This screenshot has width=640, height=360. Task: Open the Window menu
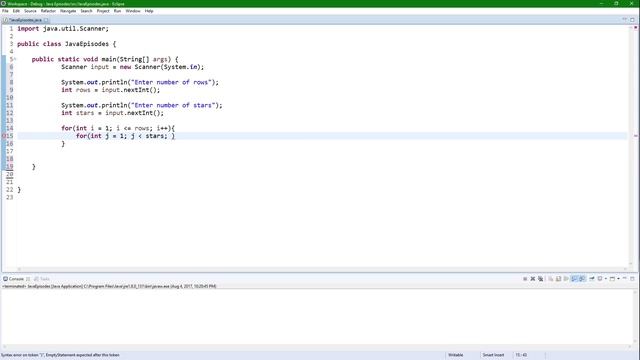click(x=133, y=11)
